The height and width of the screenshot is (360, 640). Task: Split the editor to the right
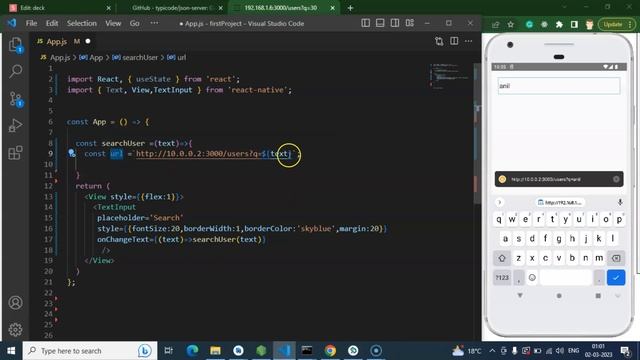tap(454, 41)
